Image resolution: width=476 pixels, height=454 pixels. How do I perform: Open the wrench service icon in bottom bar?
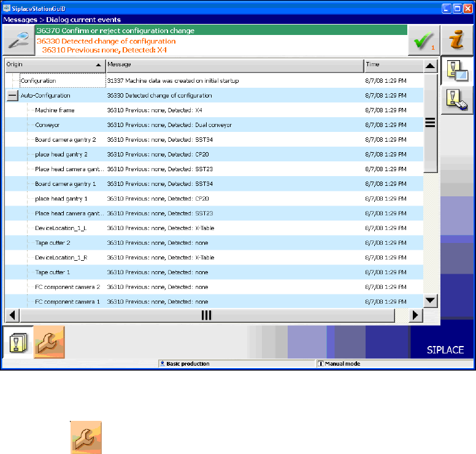click(49, 342)
